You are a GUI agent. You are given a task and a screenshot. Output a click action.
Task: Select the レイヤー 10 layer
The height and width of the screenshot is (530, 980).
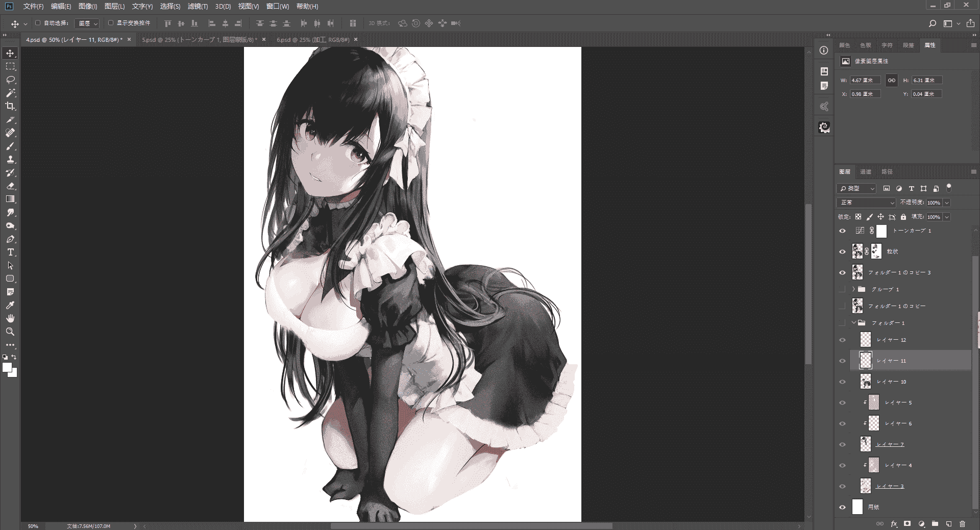pos(911,382)
